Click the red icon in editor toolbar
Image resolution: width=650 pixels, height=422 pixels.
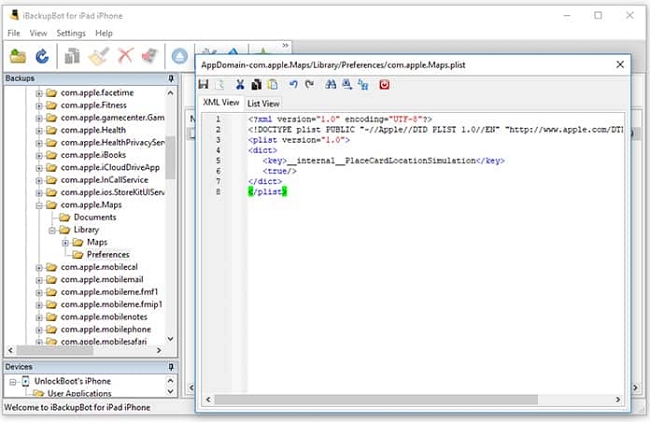pyautogui.click(x=384, y=84)
